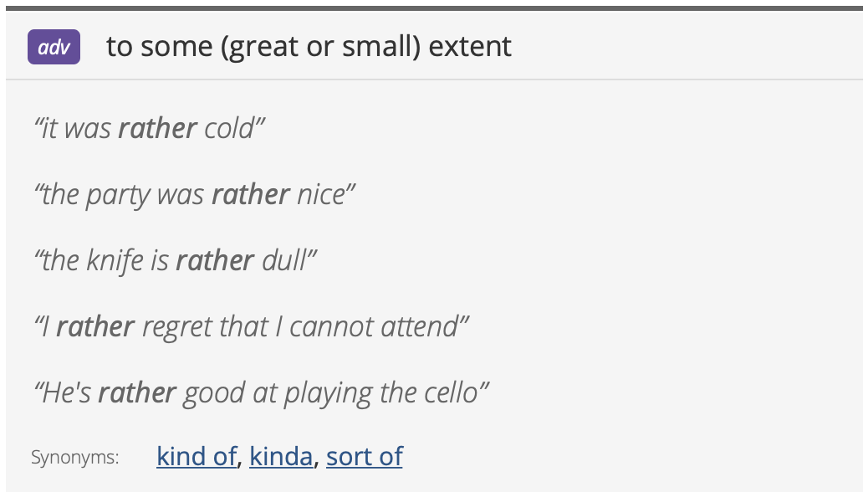Click the definition 'to some (great or small) extent'

click(x=309, y=46)
